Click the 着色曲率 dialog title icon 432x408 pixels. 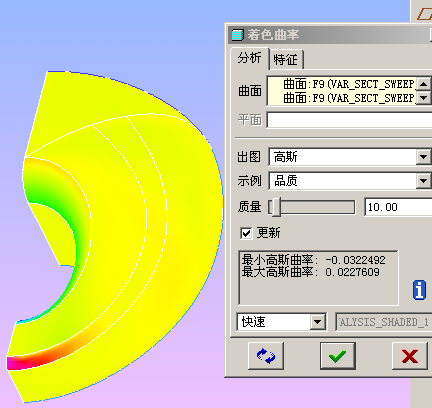(x=237, y=35)
